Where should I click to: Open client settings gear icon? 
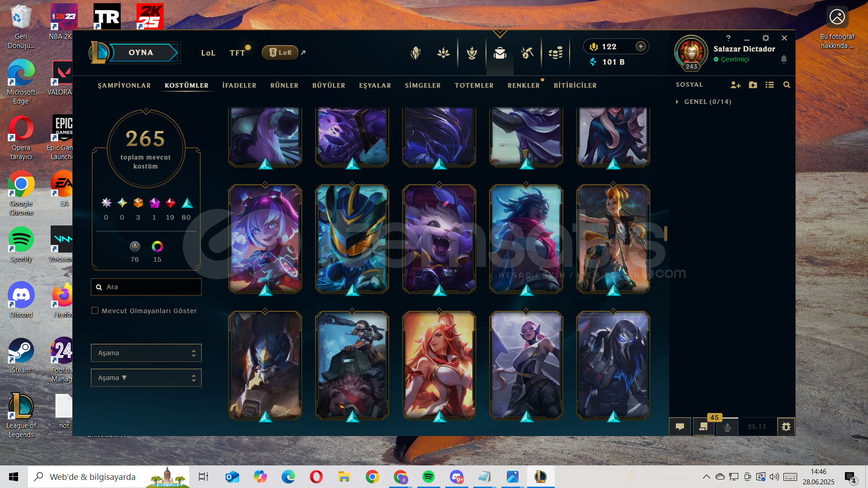tap(765, 38)
